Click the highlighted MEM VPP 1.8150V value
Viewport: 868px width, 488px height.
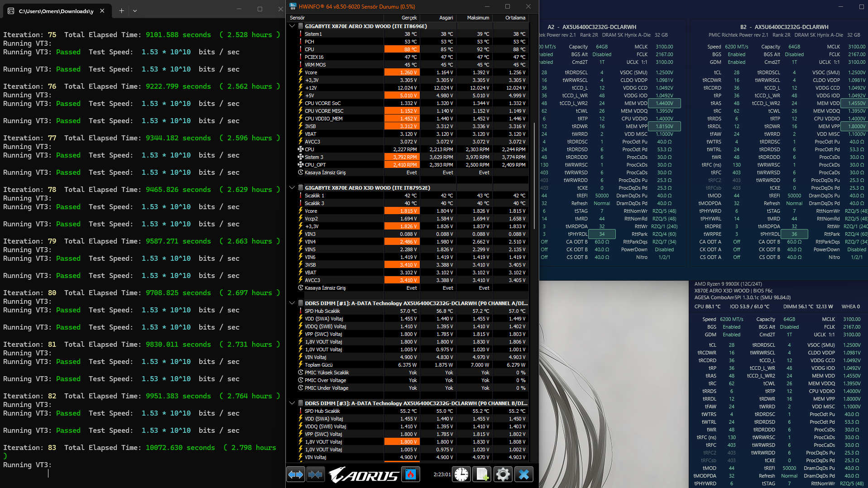(664, 126)
